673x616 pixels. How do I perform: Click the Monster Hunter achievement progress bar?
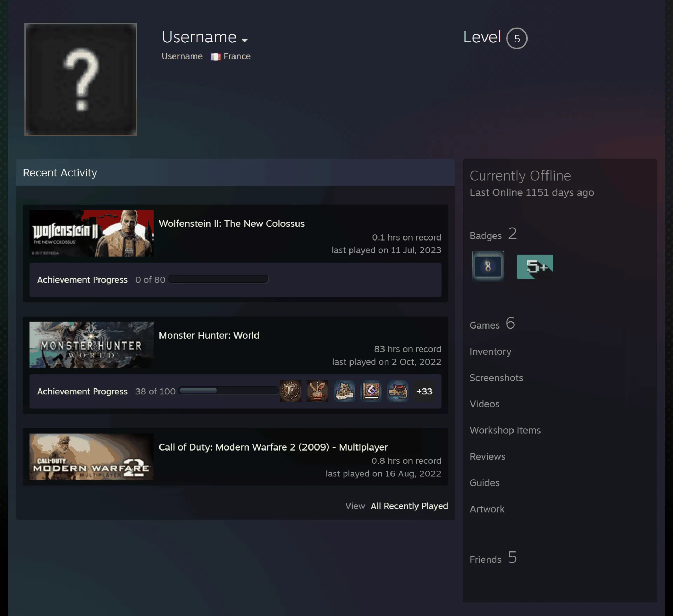pyautogui.click(x=229, y=391)
